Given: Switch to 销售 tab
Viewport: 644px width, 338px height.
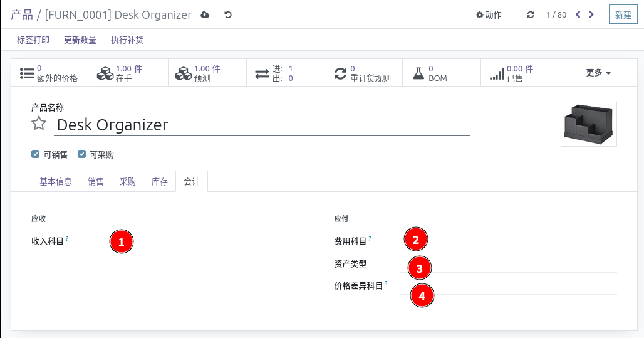Looking at the screenshot, I should 96,182.
